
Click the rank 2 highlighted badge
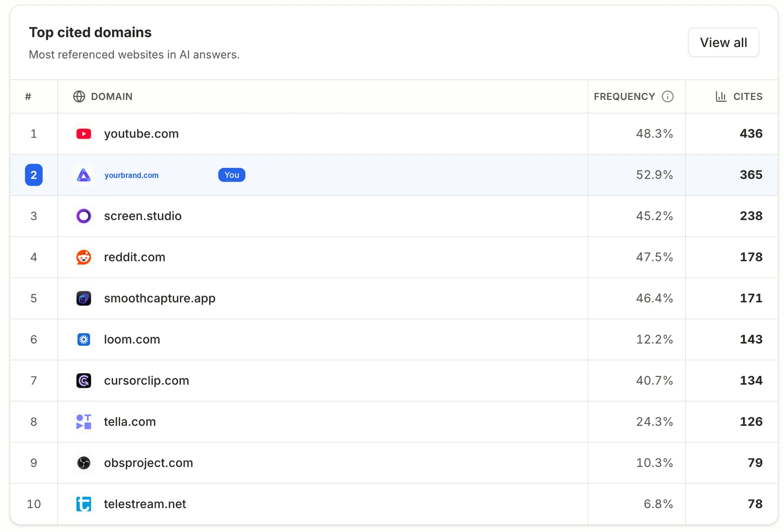[x=34, y=175]
